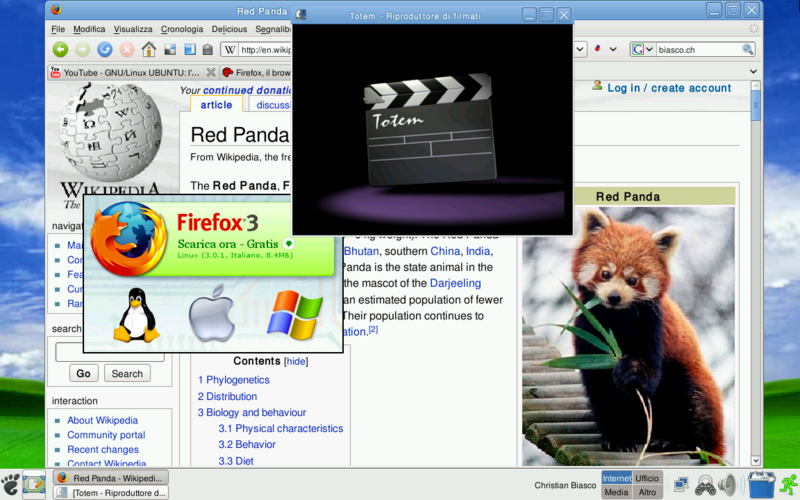Screen dimensions: 800x500
Task: Hide the Wikipedia Contents box
Action: [296, 361]
